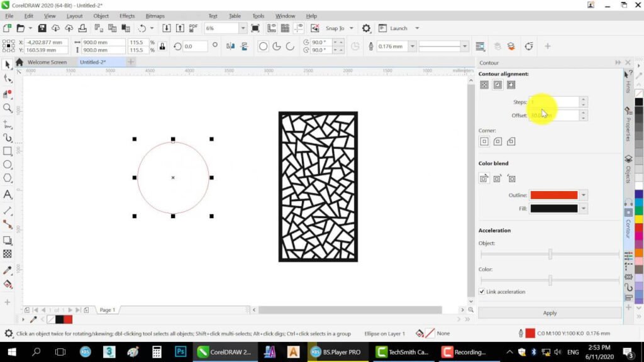The image size is (644, 362).
Task: Open outline width dropdown
Action: coord(412,47)
